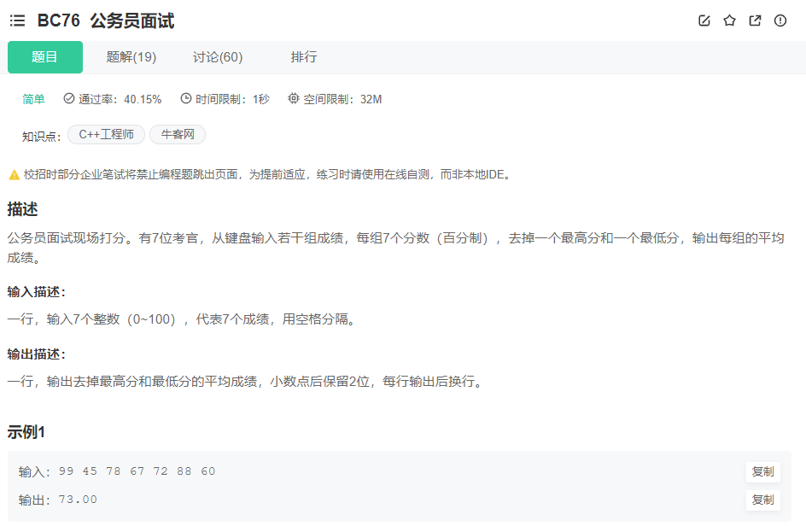
Task: Favorite the problem with the star icon
Action: [729, 20]
